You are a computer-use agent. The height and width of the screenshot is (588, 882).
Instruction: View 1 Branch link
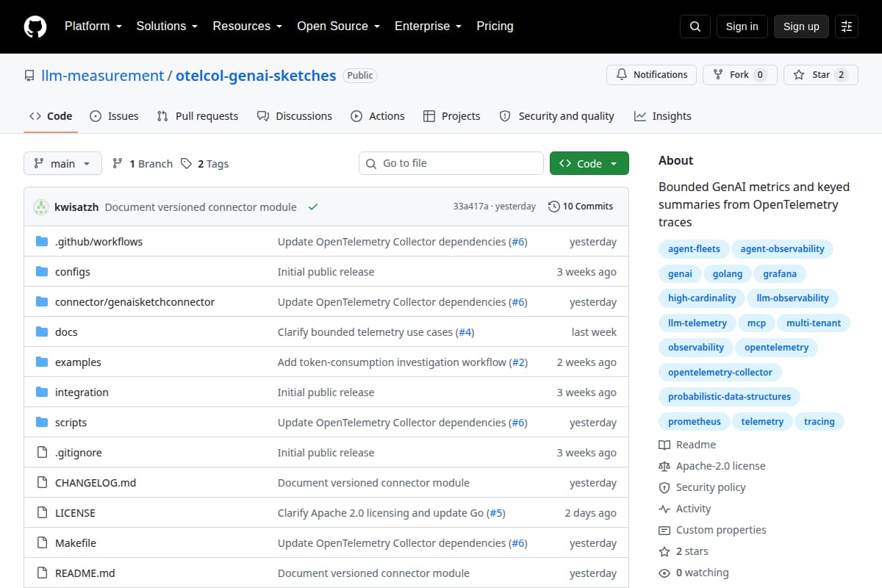tap(143, 164)
